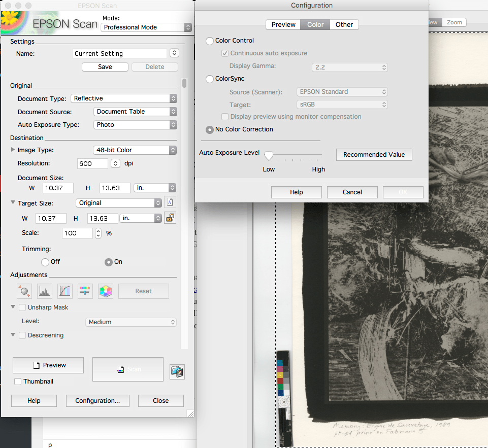The height and width of the screenshot is (448, 488).
Task: Open the Color Palette icon
Action: point(106,291)
